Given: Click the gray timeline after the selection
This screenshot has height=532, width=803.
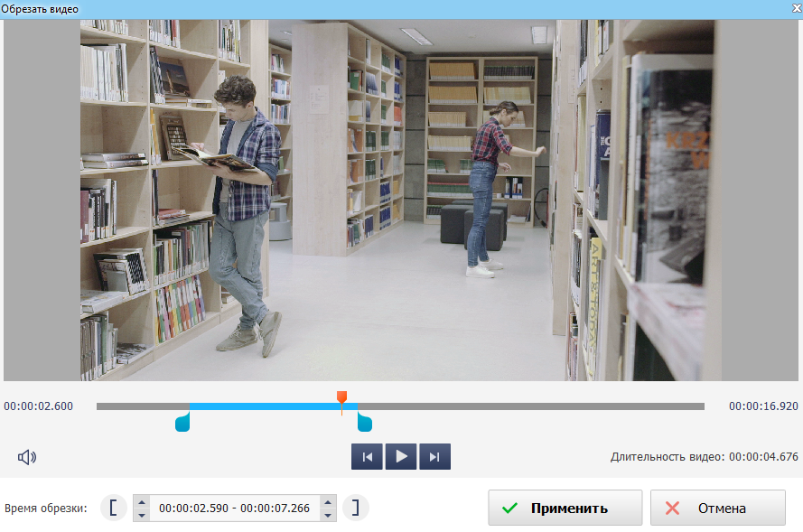Looking at the screenshot, I should [533, 406].
